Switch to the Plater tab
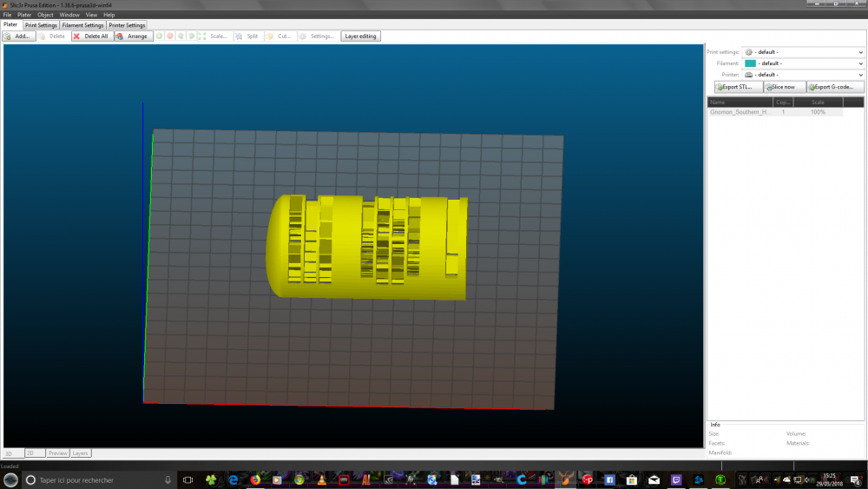This screenshot has height=489, width=868. click(x=10, y=24)
